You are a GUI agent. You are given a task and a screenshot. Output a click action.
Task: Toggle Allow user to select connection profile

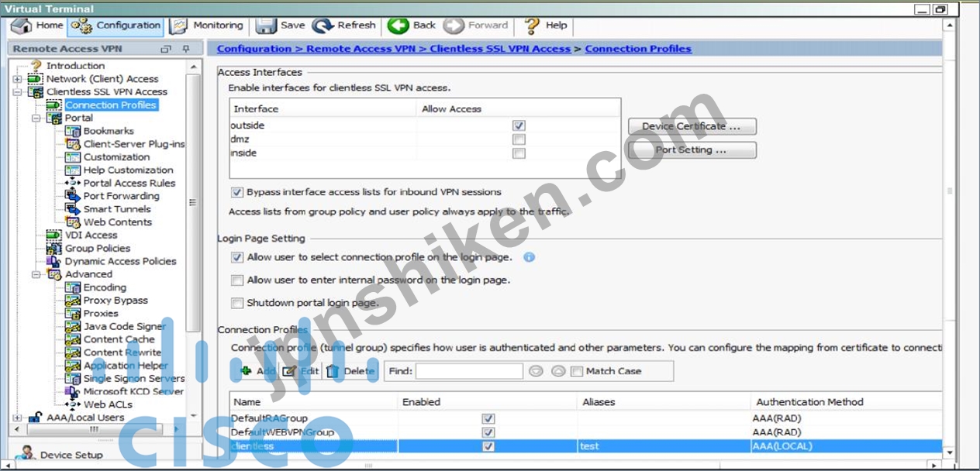pyautogui.click(x=237, y=257)
